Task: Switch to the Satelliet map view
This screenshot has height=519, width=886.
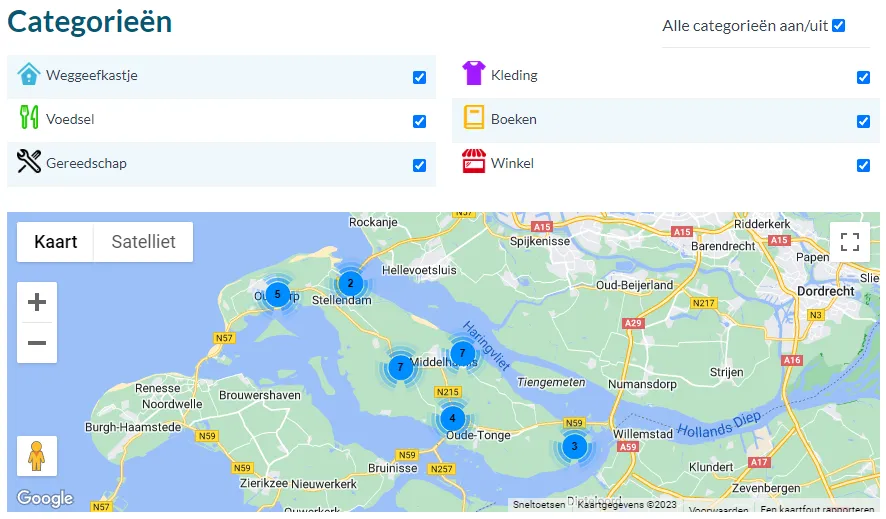Action: pos(143,242)
